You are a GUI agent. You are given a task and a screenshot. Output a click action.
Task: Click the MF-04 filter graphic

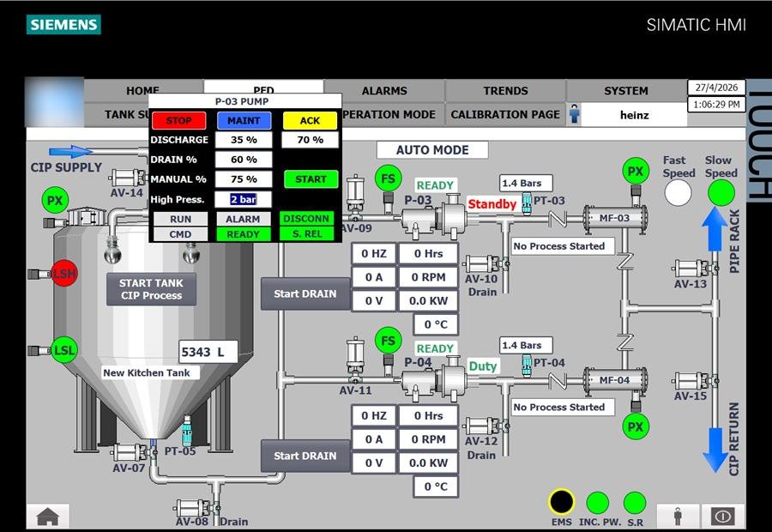click(614, 380)
